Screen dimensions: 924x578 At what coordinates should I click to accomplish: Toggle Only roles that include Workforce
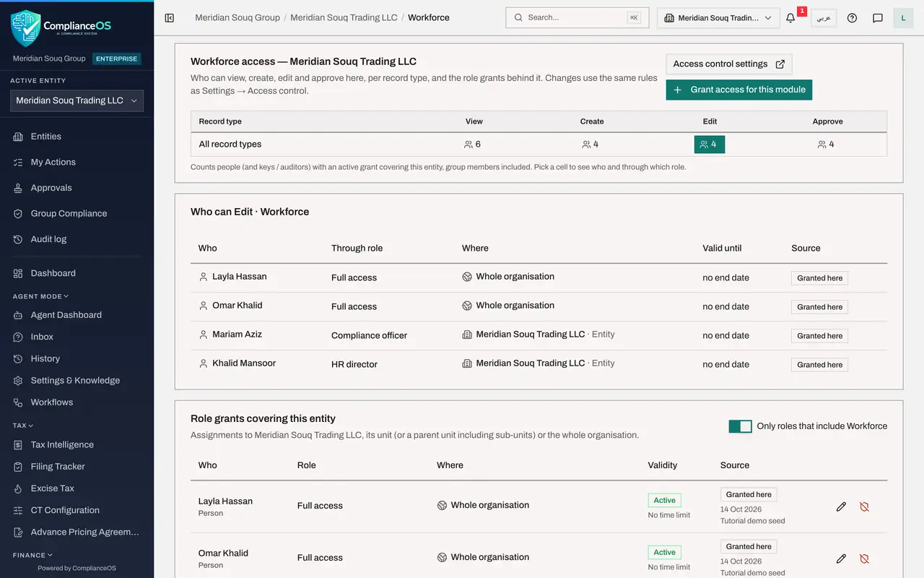point(741,426)
